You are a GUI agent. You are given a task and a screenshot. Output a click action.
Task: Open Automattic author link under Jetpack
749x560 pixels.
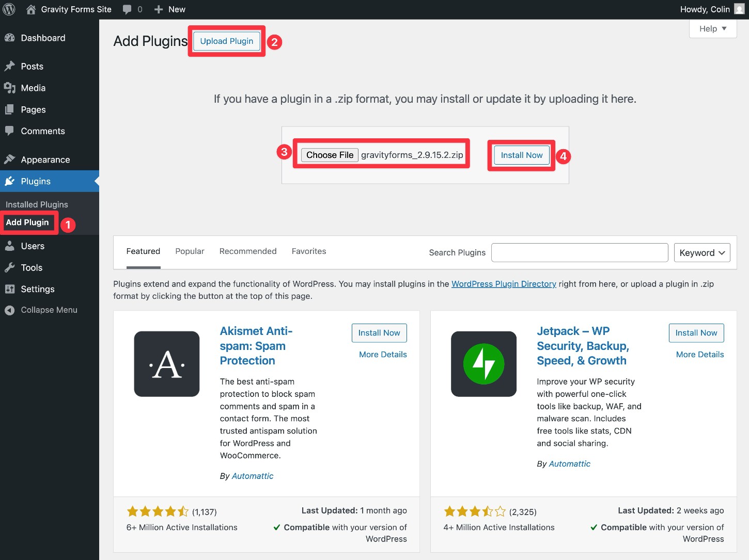pos(569,463)
